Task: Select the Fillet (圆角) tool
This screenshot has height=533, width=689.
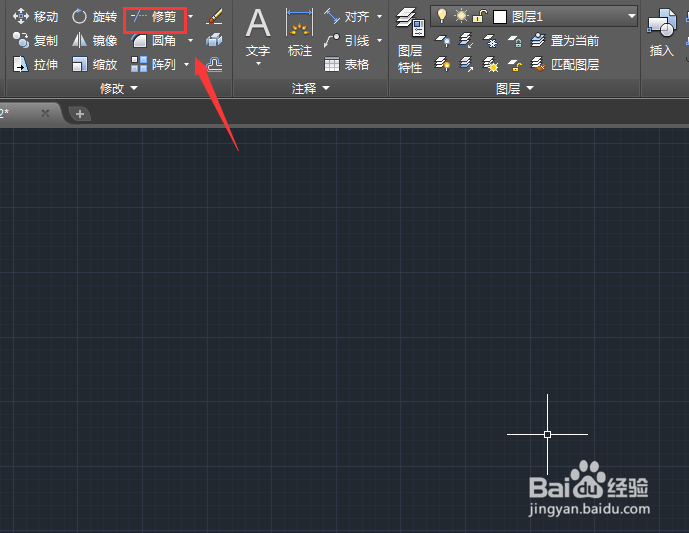Action: click(x=154, y=40)
